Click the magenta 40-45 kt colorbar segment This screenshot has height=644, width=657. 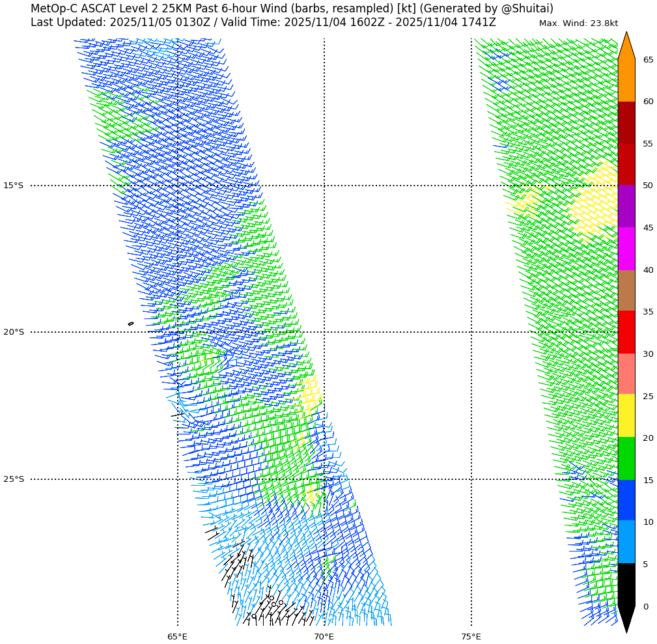[626, 248]
